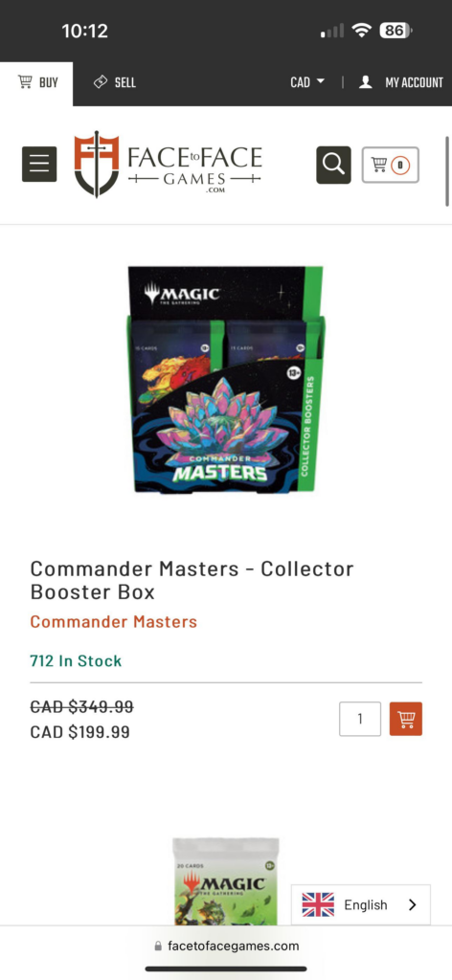
Task: Expand the CAD currency dropdown
Action: tap(307, 82)
